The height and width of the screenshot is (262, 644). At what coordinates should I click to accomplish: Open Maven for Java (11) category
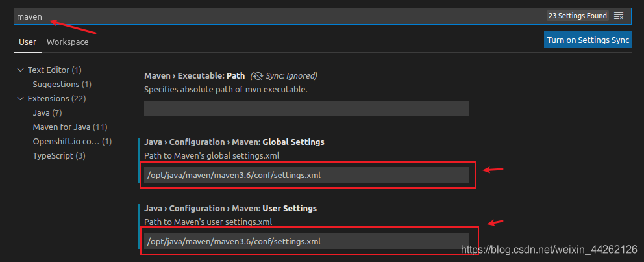(x=70, y=127)
